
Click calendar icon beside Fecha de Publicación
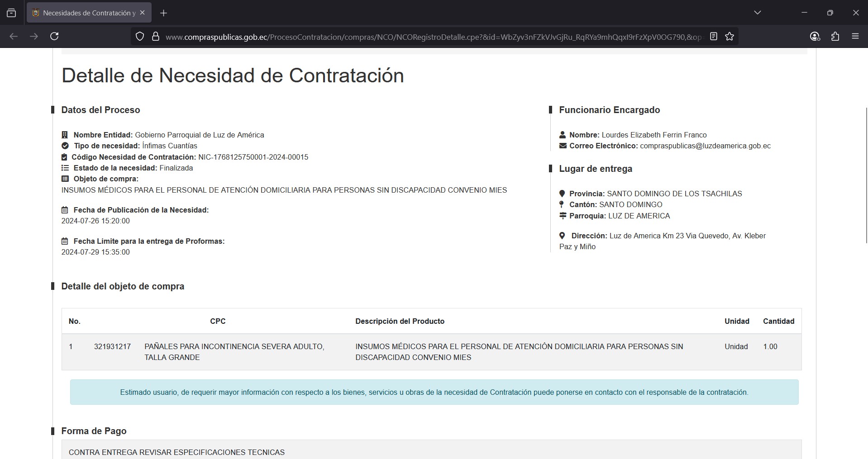click(x=65, y=210)
